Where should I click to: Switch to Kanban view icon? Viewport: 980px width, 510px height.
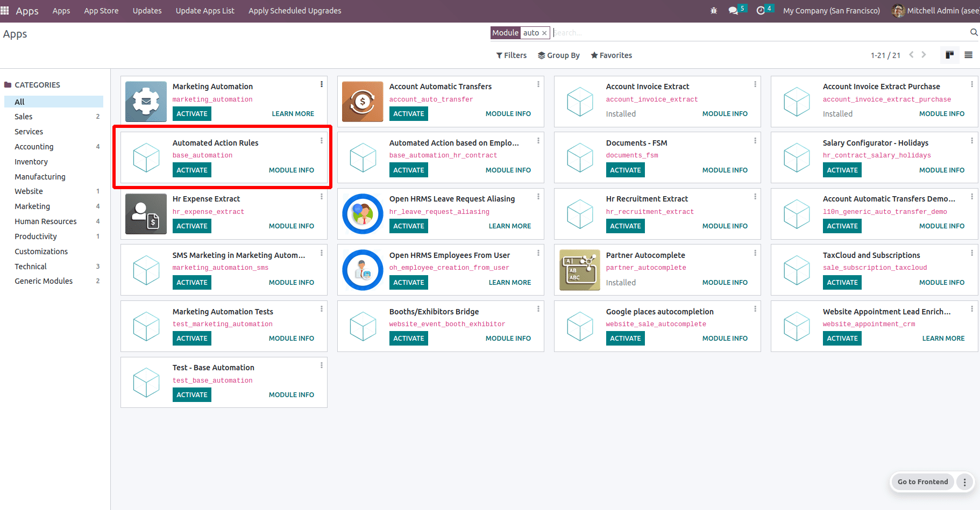(950, 55)
